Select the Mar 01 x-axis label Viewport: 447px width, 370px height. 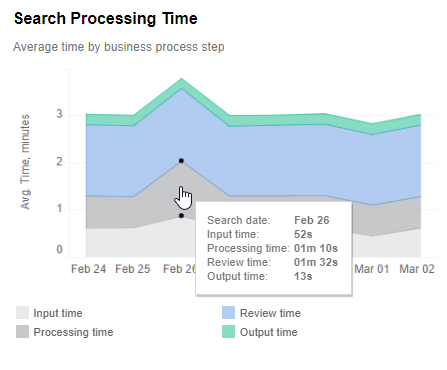point(372,269)
